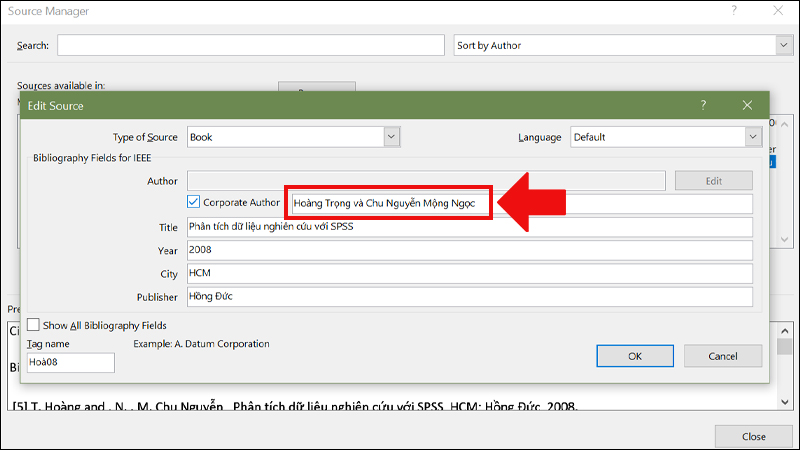Click the Tag name input box

pyautogui.click(x=70, y=362)
